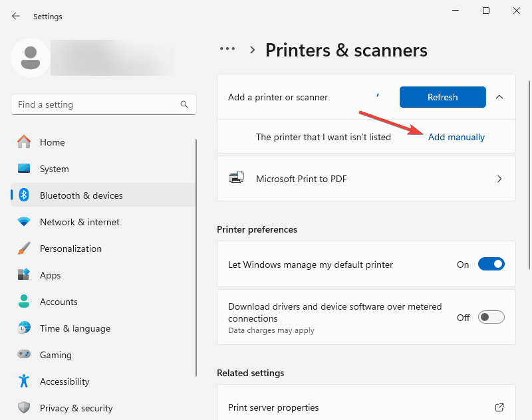This screenshot has width=532, height=420.
Task: Click the Time & language globe icon
Action: coord(24,328)
